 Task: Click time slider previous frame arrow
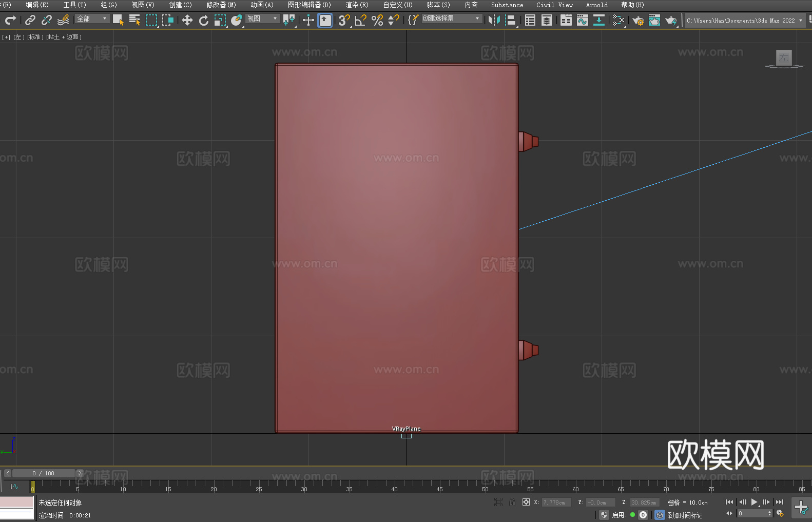pos(7,473)
